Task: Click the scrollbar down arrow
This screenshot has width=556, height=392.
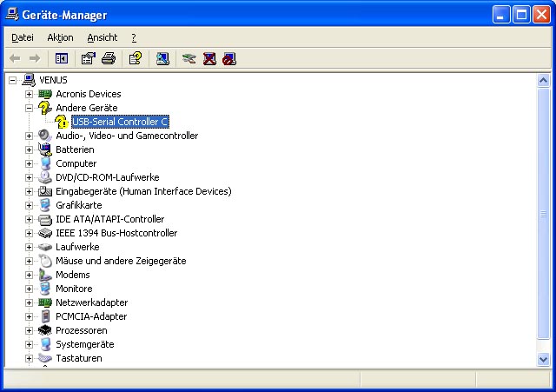Action: click(543, 359)
